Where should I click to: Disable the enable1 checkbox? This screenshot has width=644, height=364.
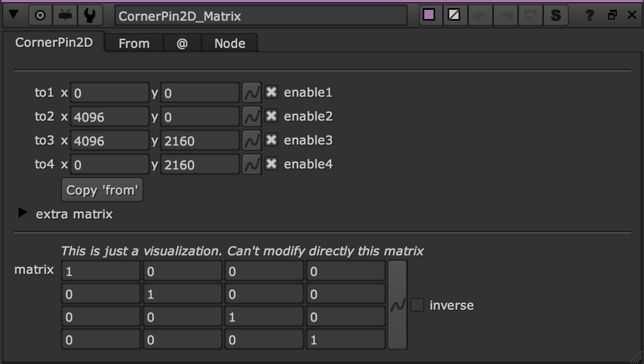(x=271, y=92)
